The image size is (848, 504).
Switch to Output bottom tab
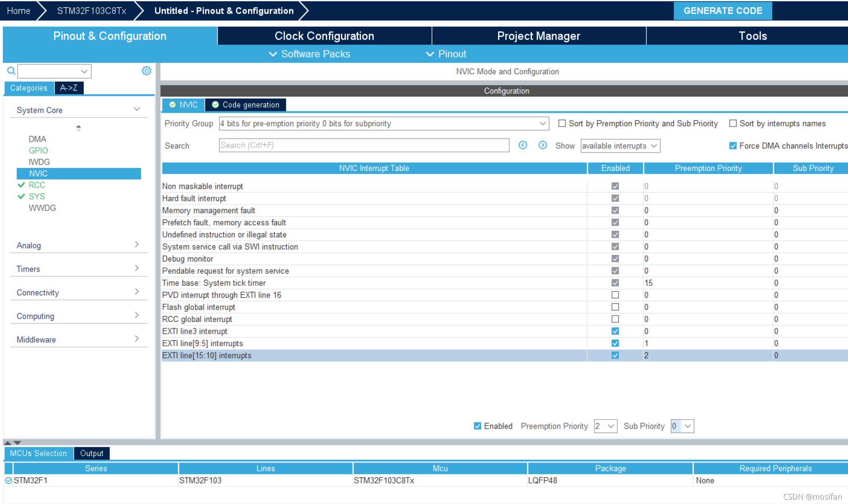(92, 453)
